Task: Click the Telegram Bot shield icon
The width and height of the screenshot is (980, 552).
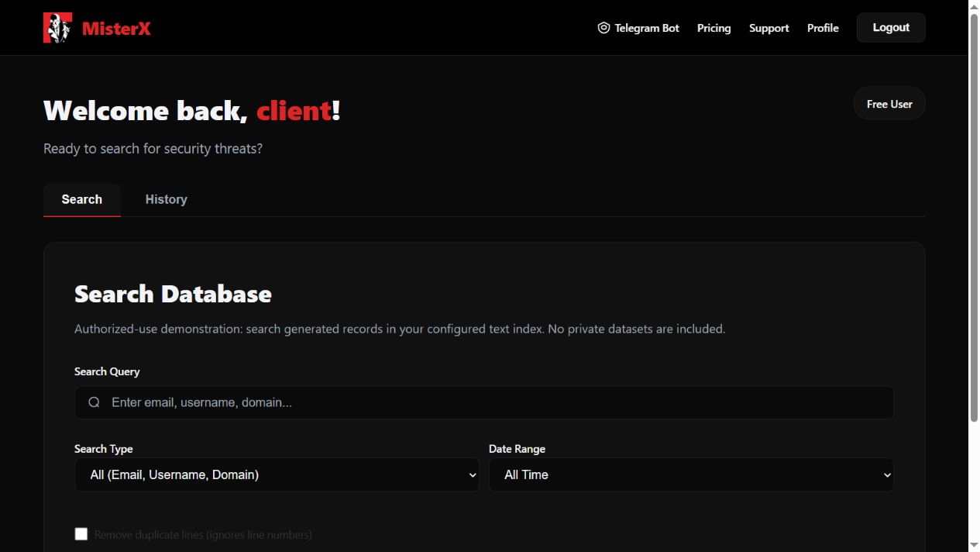Action: (603, 28)
